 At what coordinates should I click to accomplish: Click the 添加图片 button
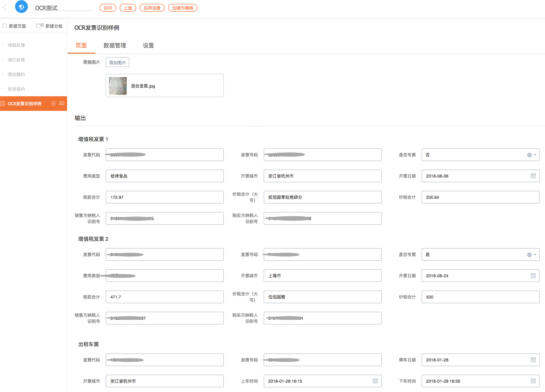[x=117, y=62]
